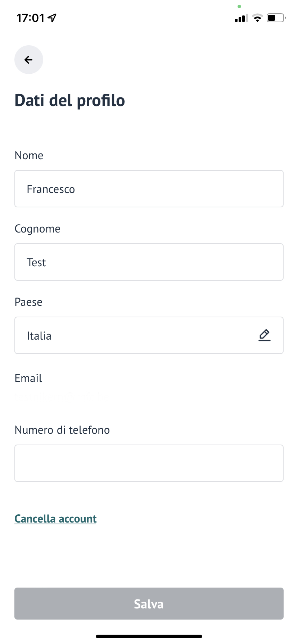Screen dimensions: 298x644
Task: Tap the cellular signal bars icon
Action: [x=241, y=18]
